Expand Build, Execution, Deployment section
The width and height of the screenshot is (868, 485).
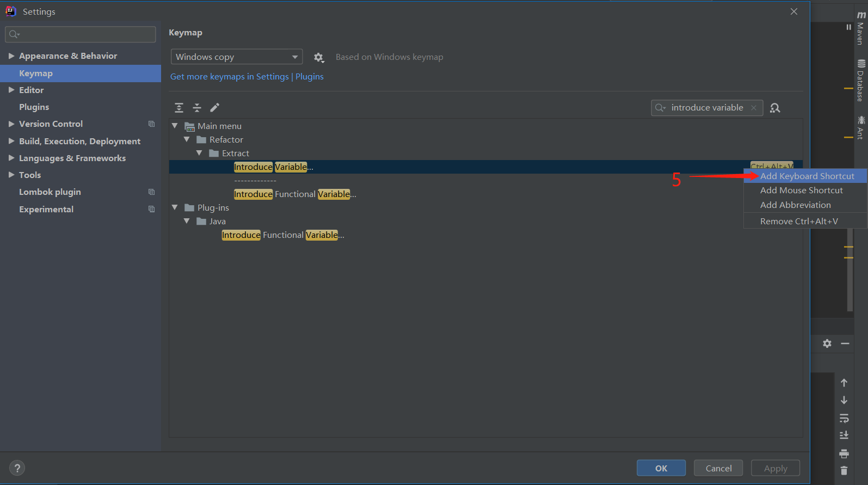click(x=11, y=142)
